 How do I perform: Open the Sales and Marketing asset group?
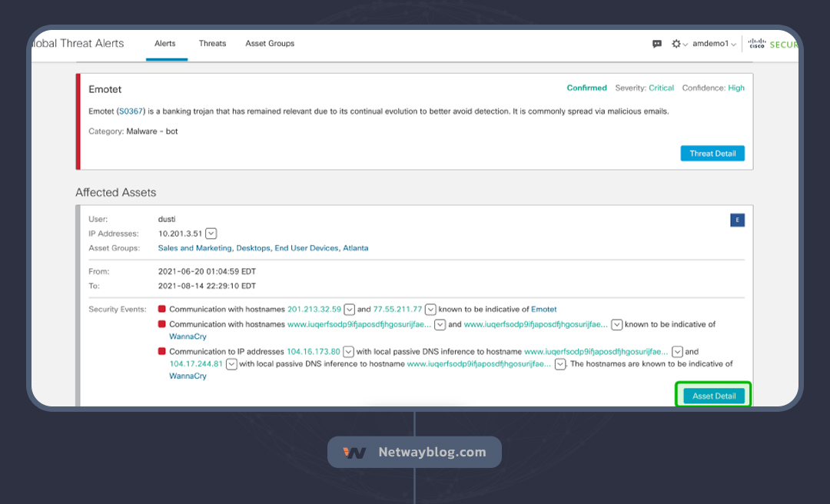click(194, 248)
